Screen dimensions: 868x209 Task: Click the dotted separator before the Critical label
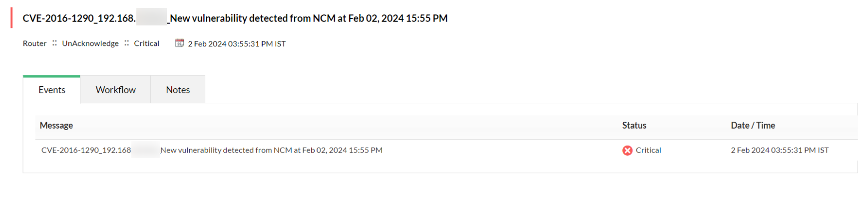(x=126, y=43)
